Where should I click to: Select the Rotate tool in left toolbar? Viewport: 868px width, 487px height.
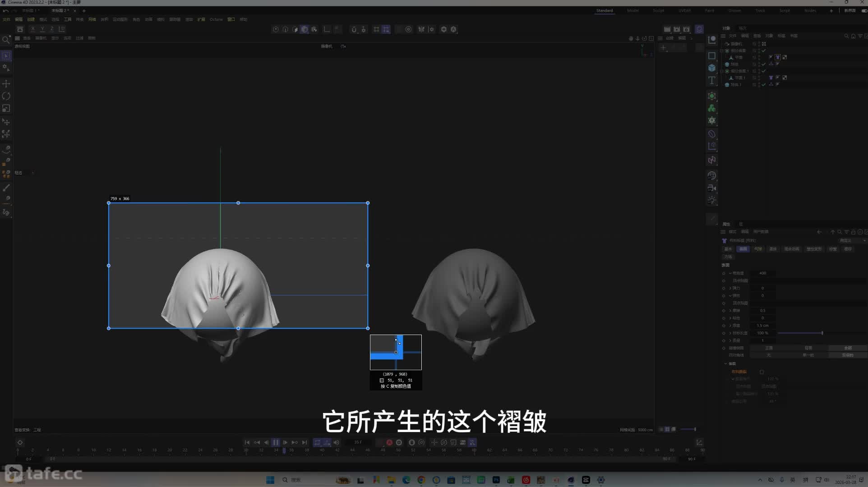coord(6,96)
